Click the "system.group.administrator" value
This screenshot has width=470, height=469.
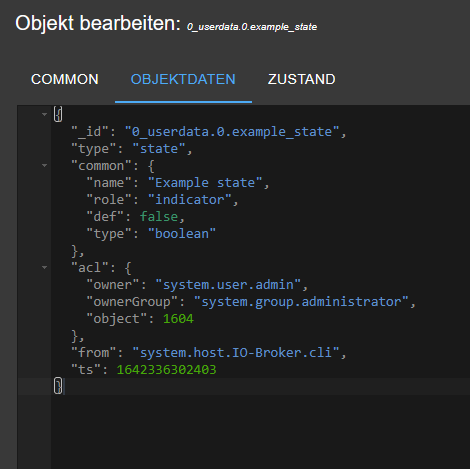pyautogui.click(x=301, y=302)
